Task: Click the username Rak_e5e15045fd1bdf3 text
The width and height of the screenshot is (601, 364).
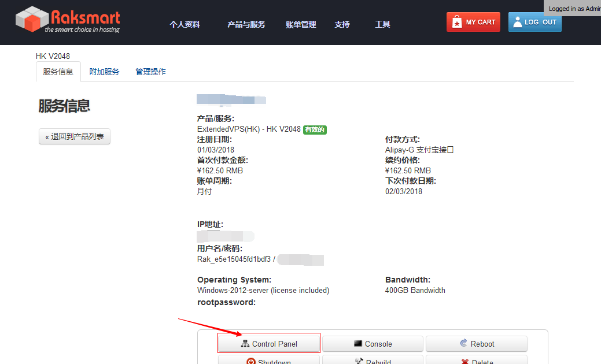Action: click(234, 259)
